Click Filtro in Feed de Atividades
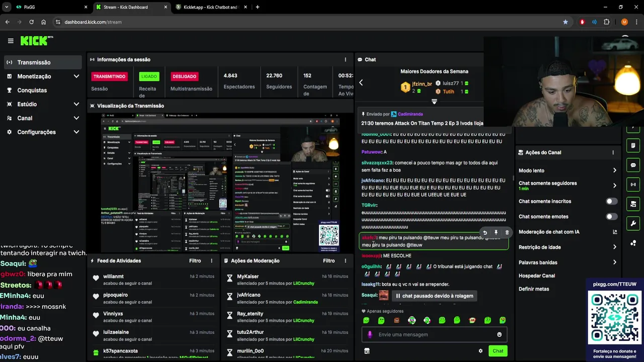 click(x=195, y=260)
